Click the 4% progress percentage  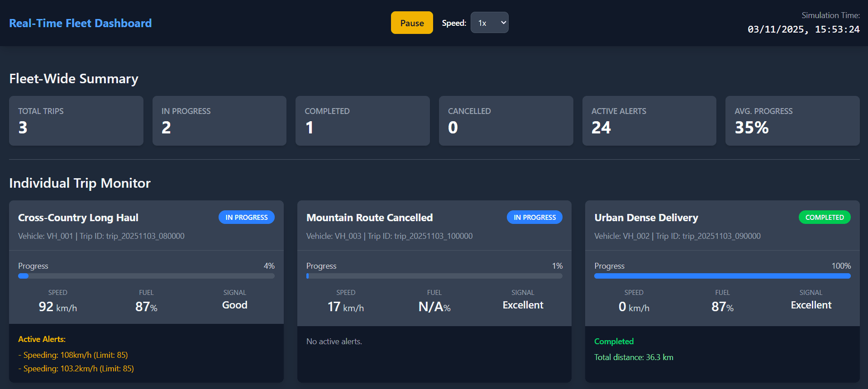pos(269,266)
